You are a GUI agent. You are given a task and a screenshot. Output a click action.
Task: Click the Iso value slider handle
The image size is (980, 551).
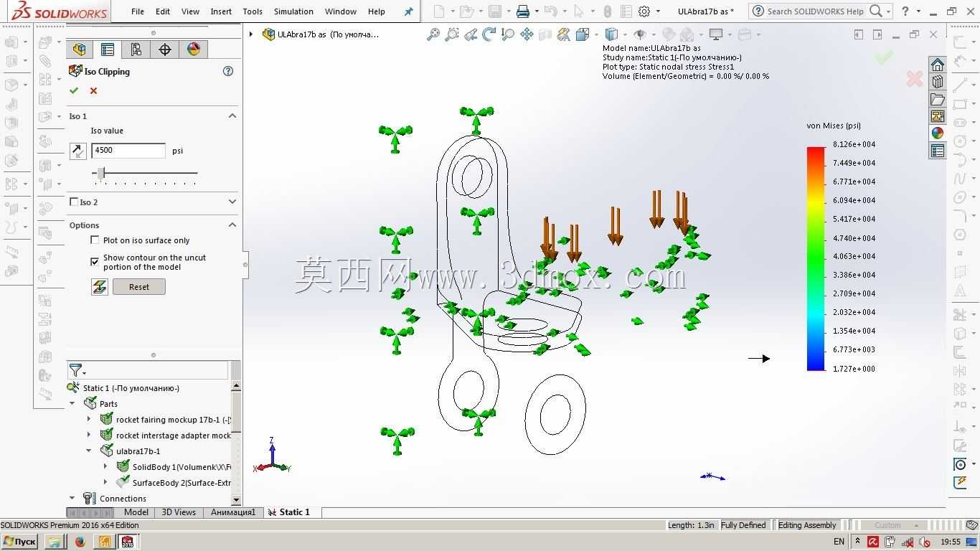(101, 173)
